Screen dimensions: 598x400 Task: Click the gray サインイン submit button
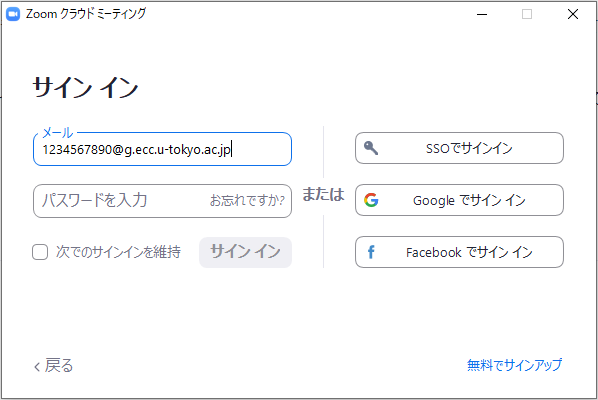point(245,252)
